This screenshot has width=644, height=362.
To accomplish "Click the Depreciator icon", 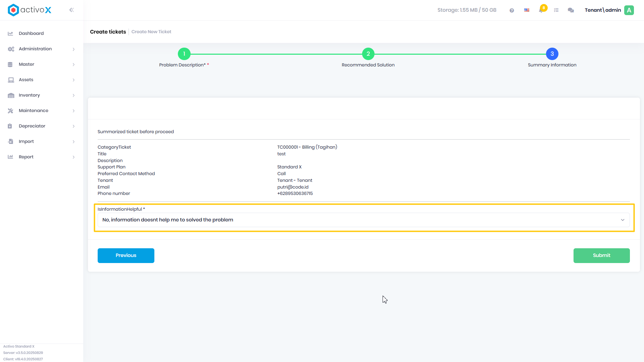I will pos(10,126).
